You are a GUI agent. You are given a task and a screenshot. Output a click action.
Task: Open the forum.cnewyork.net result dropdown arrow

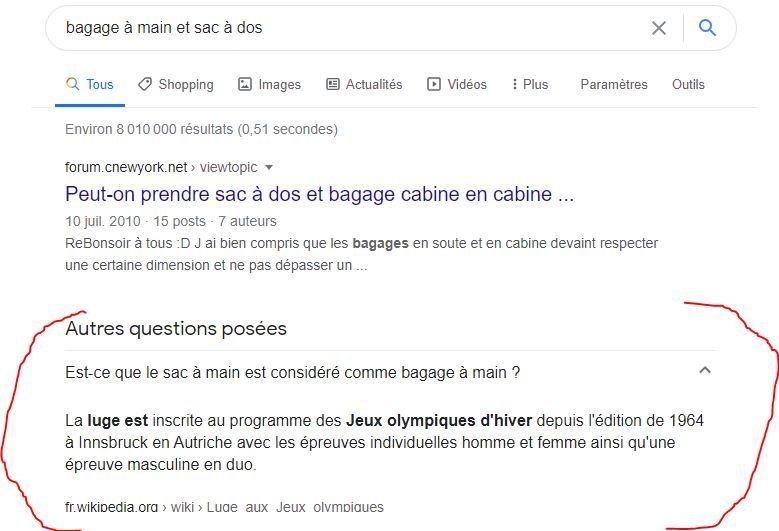[x=269, y=167]
